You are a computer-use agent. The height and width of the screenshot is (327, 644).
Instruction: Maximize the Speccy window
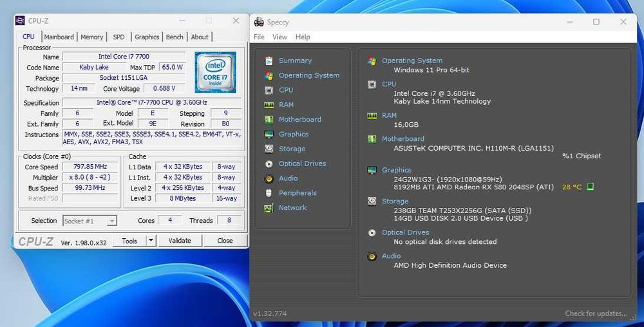[596, 22]
